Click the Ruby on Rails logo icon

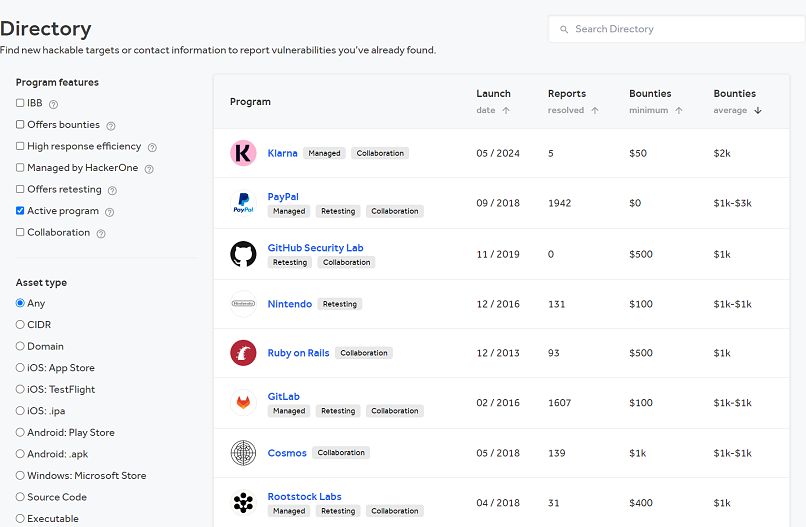tap(243, 353)
